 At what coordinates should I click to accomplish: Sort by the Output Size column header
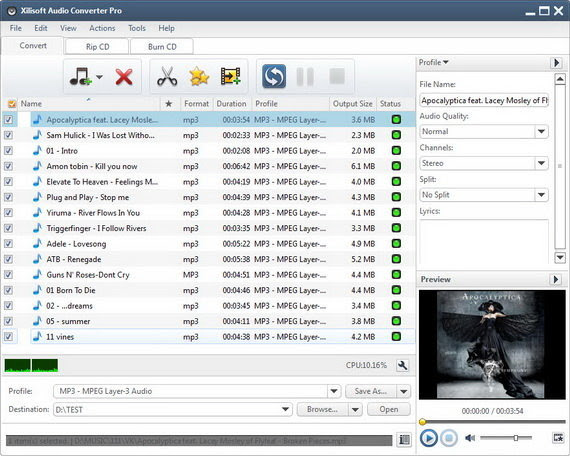pyautogui.click(x=353, y=104)
